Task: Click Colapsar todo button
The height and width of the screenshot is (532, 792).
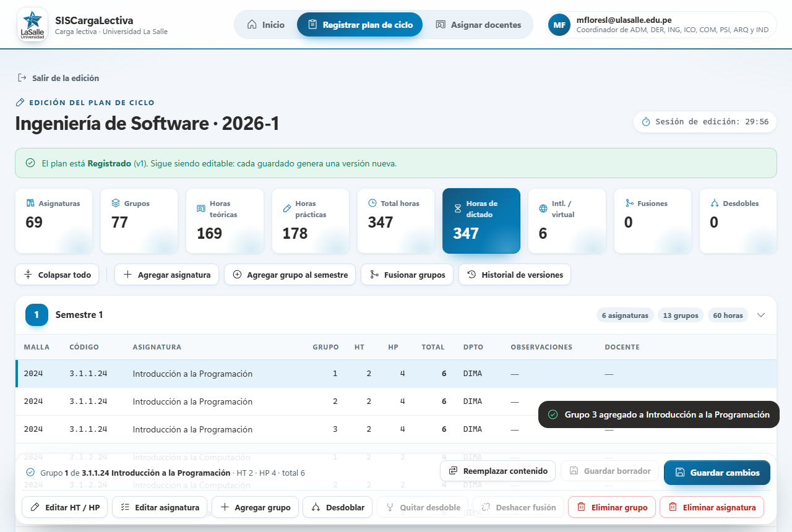Action: [x=57, y=275]
